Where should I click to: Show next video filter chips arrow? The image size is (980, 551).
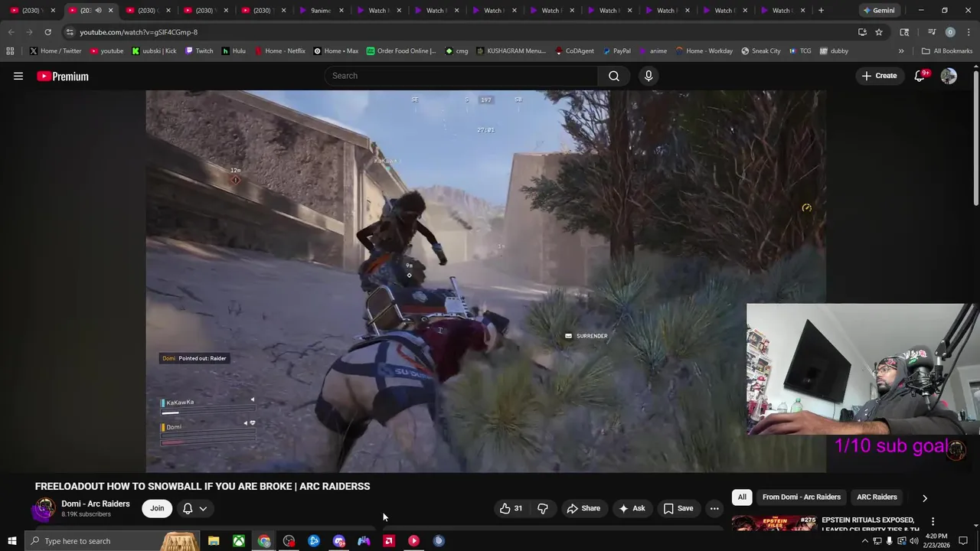(924, 497)
